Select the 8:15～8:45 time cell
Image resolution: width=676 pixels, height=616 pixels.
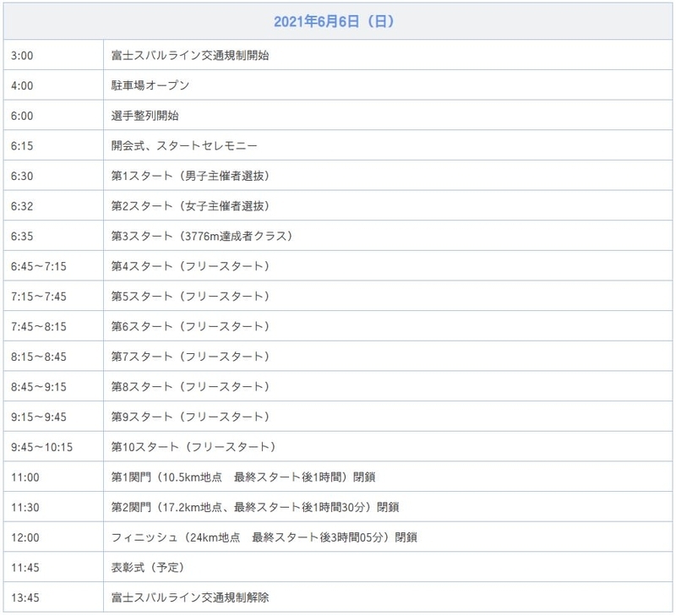click(53, 357)
